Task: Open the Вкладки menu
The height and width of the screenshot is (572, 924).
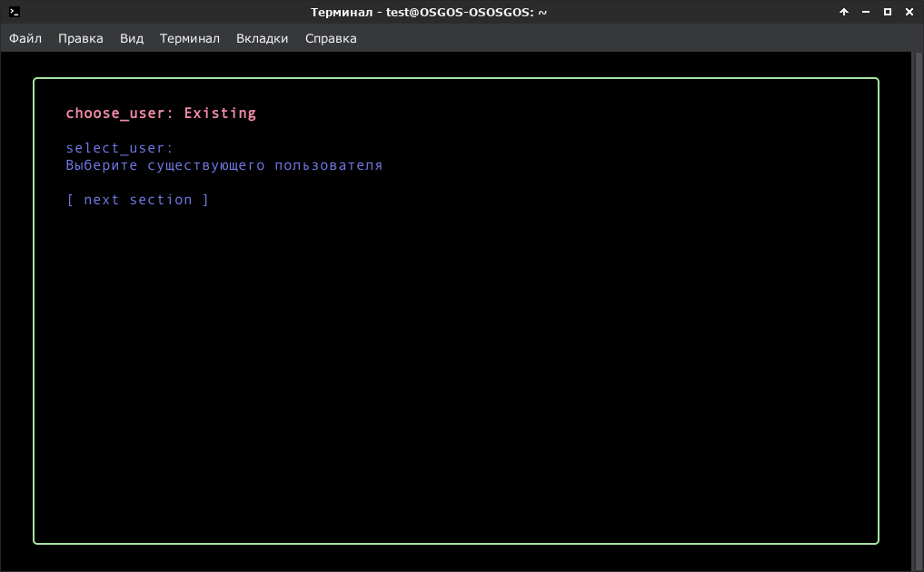Action: (x=263, y=38)
